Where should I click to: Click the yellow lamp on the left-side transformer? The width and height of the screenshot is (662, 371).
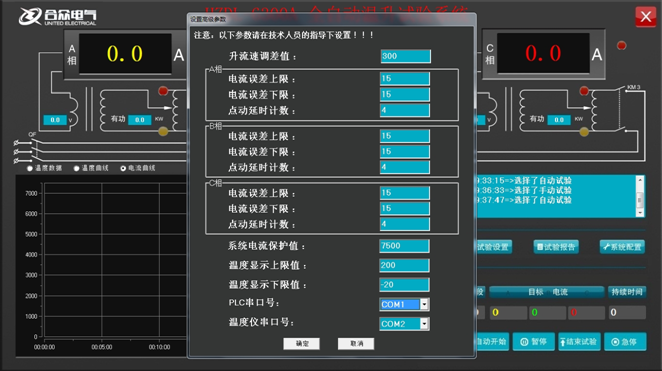coord(163,132)
